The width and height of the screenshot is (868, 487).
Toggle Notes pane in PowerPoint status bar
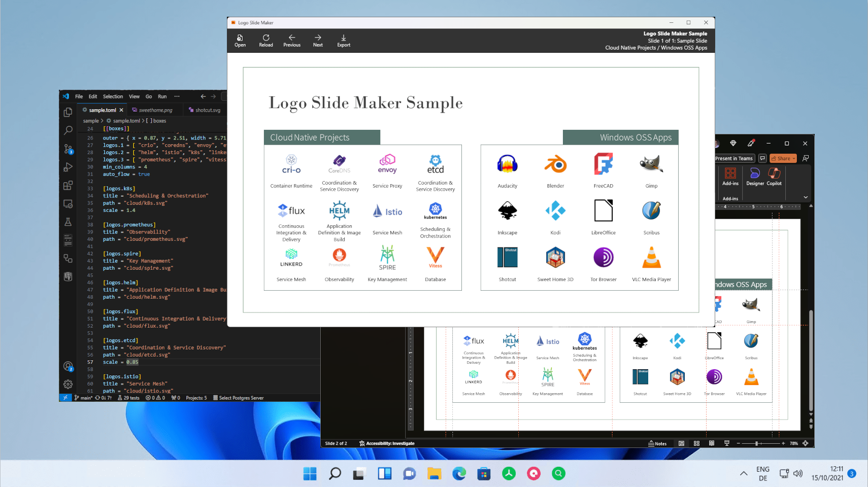[657, 443]
